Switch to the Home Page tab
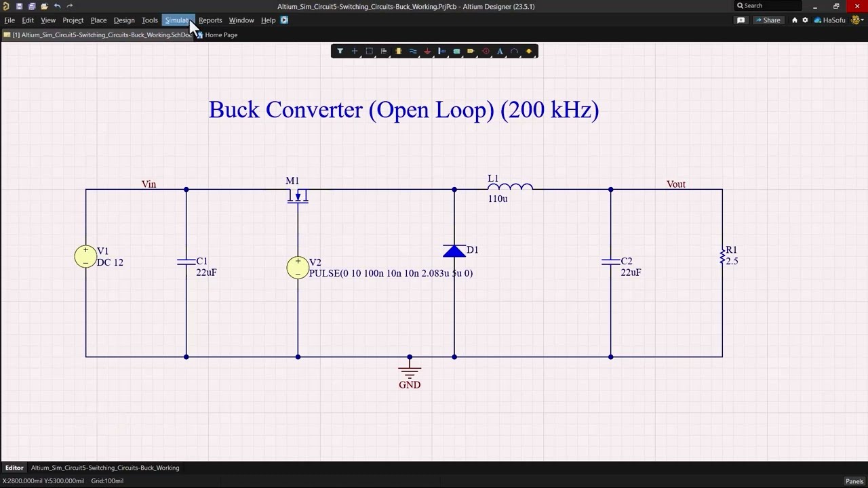This screenshot has width=868, height=488. point(218,35)
